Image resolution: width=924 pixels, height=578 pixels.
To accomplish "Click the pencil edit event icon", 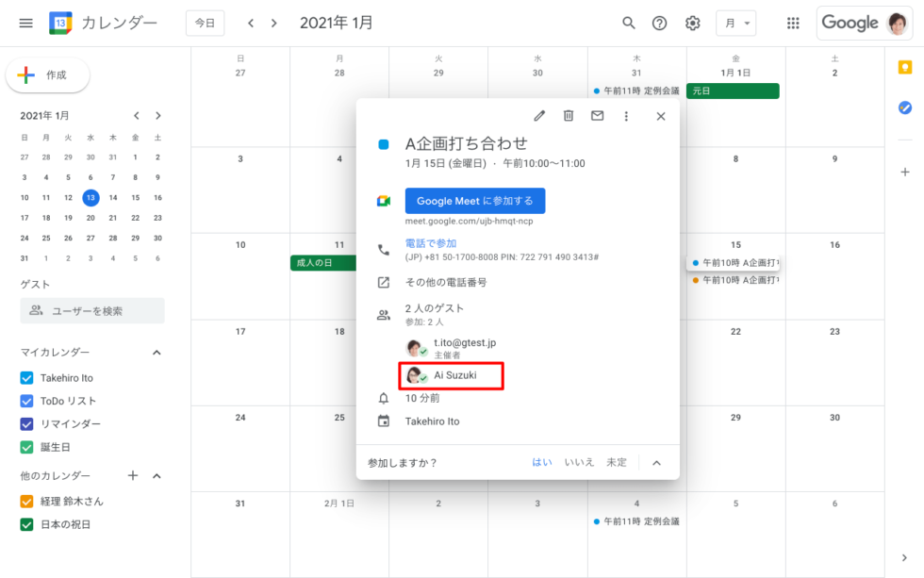I will pos(539,116).
